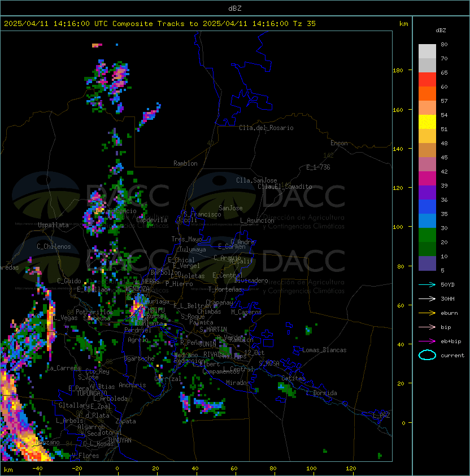Click the yellow eburn arrow in legend
470x476 pixels.
427,313
